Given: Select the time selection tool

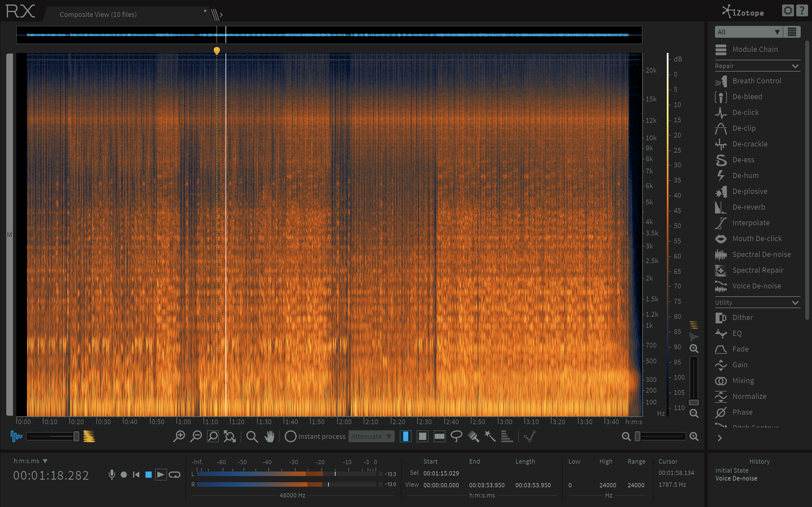Looking at the screenshot, I should [405, 436].
